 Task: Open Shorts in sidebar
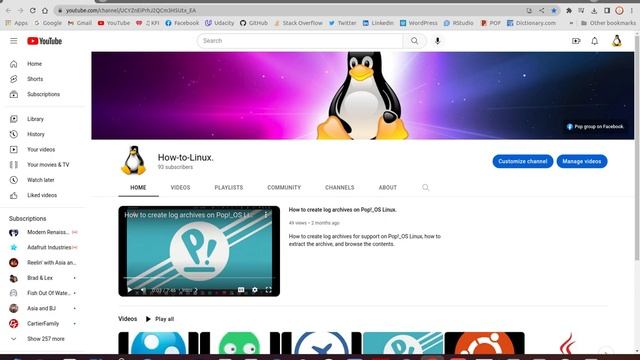[x=43, y=79]
